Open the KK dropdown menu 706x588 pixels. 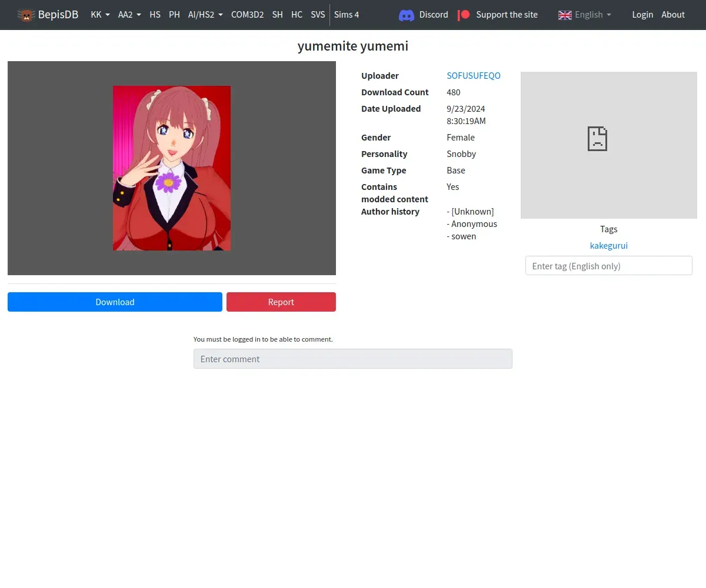pyautogui.click(x=100, y=15)
